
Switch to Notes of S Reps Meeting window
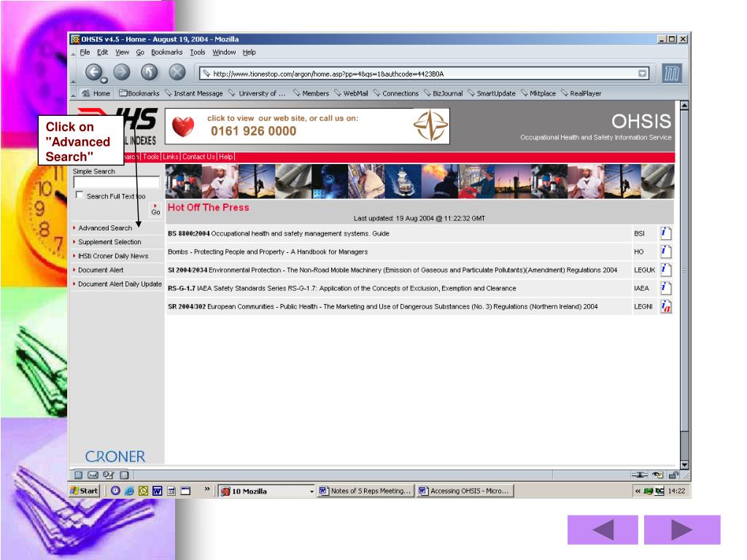coord(365,491)
